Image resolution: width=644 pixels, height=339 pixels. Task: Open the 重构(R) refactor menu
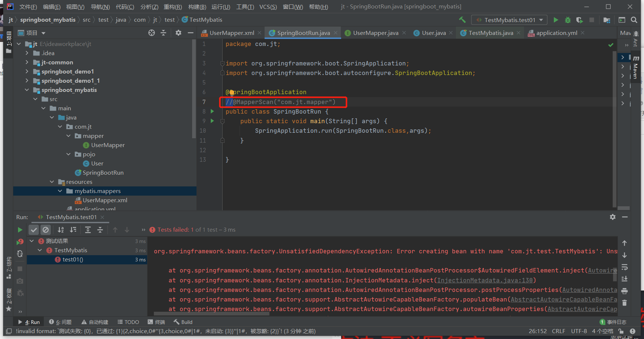click(173, 7)
